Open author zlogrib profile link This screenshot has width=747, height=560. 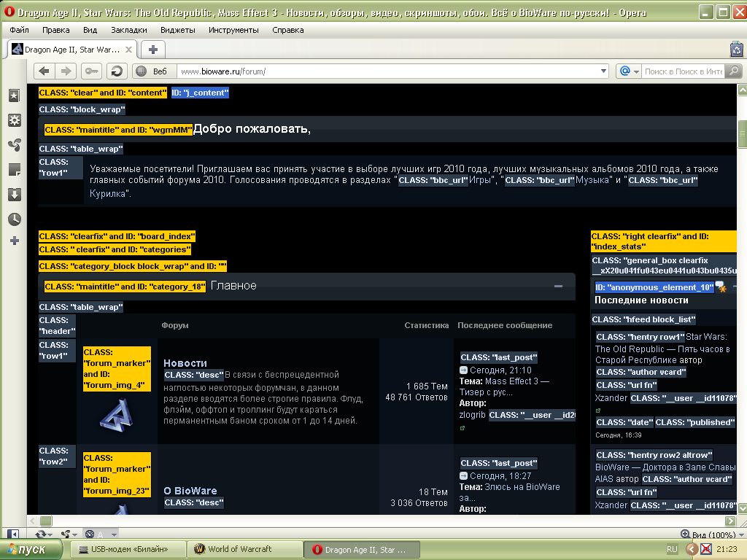[x=472, y=415]
